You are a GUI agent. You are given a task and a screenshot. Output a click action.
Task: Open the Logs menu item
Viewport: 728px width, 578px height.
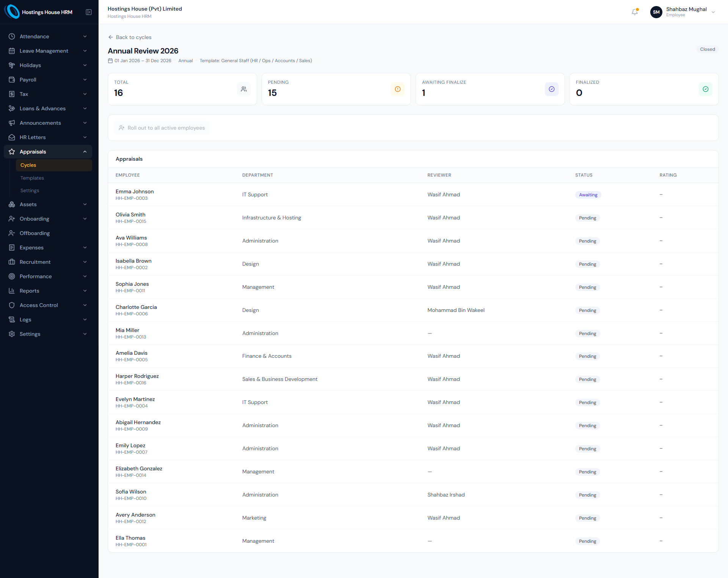tap(48, 320)
